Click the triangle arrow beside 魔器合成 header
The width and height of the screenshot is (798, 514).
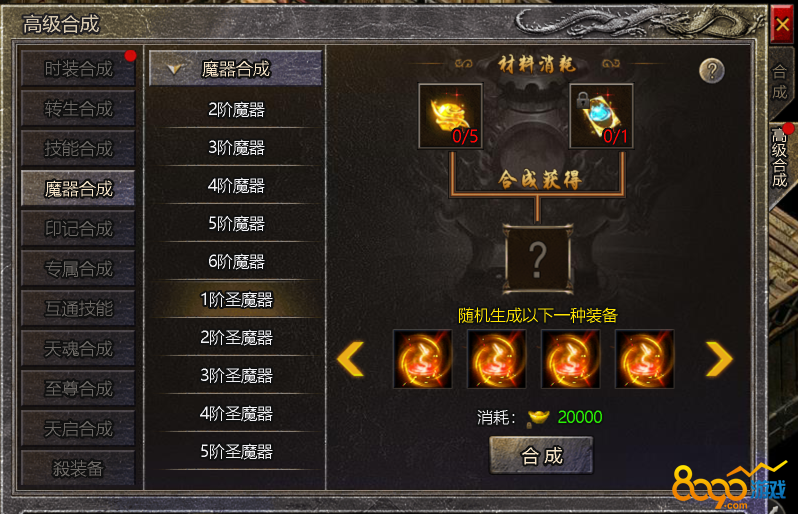(175, 69)
